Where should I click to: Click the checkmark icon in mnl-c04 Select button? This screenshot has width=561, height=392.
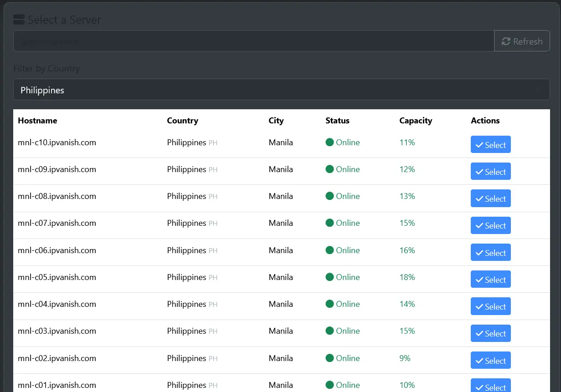(479, 307)
